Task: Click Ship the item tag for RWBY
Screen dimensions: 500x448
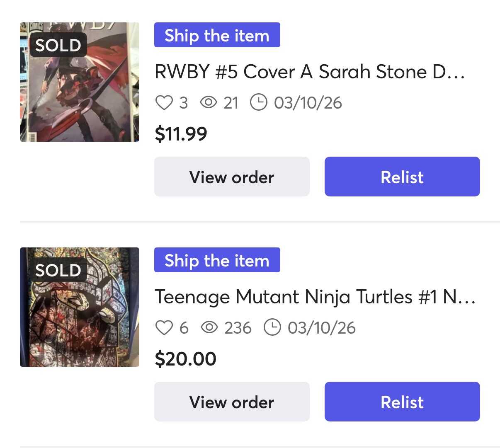Action: tap(217, 35)
